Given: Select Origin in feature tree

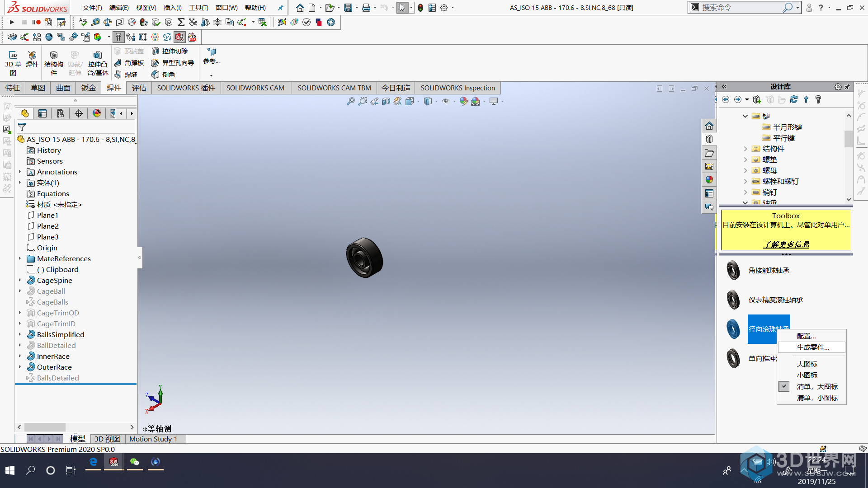Looking at the screenshot, I should (x=47, y=248).
